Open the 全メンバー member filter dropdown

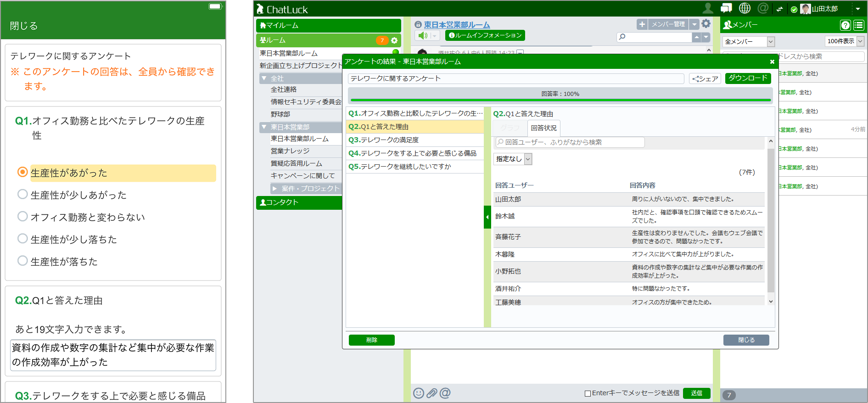coord(748,42)
